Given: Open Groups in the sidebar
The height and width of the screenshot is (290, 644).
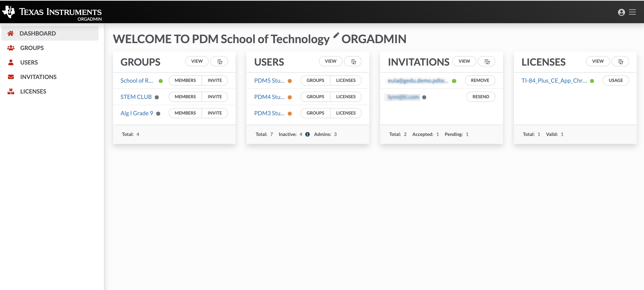Looking at the screenshot, I should [x=32, y=48].
